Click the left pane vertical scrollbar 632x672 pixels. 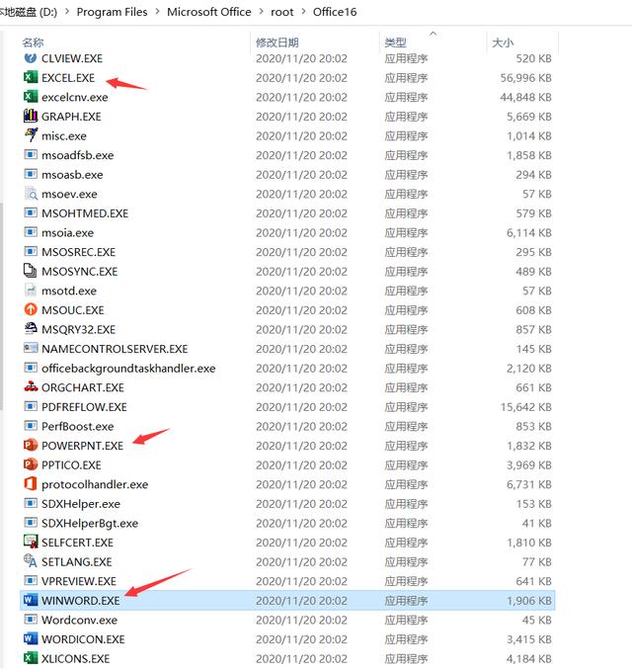pos(1,306)
